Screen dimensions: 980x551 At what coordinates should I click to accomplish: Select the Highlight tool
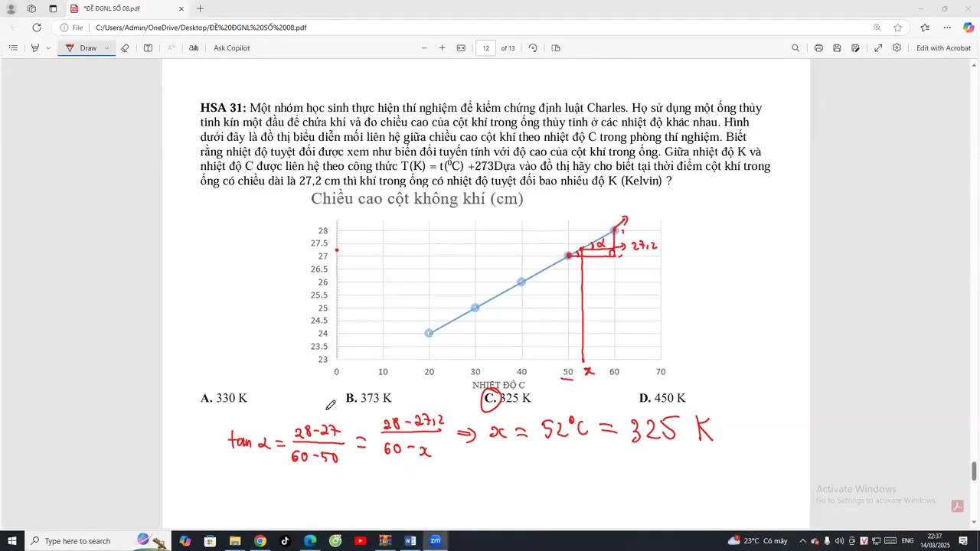click(x=34, y=47)
